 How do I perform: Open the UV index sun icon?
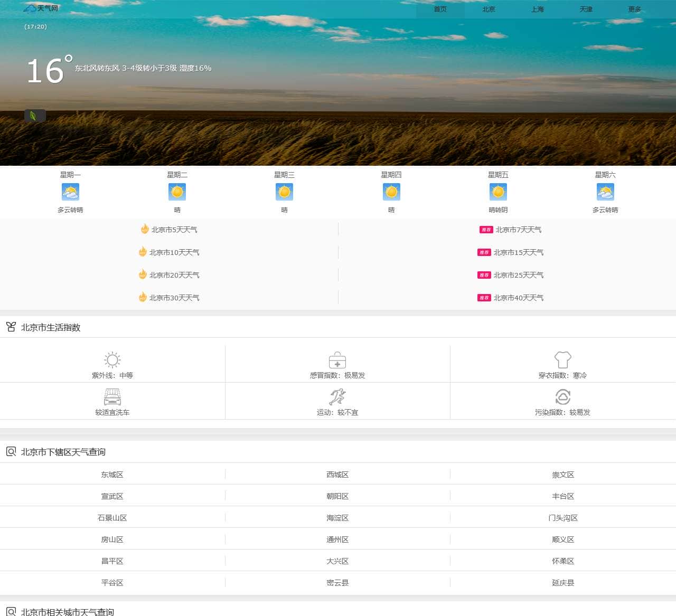click(112, 360)
